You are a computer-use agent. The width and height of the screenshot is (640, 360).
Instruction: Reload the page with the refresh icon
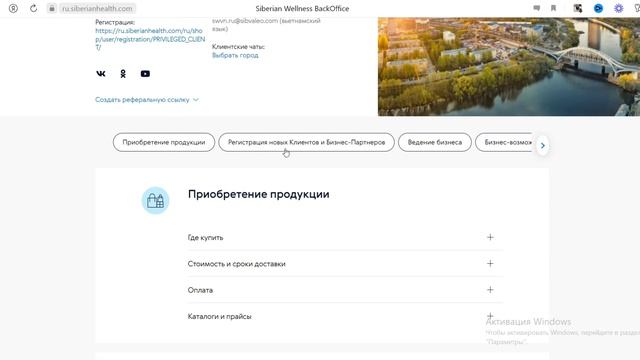33,8
